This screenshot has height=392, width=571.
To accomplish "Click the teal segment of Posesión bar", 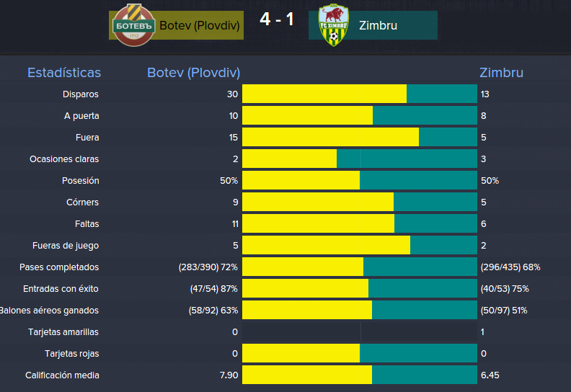I will pyautogui.click(x=418, y=180).
